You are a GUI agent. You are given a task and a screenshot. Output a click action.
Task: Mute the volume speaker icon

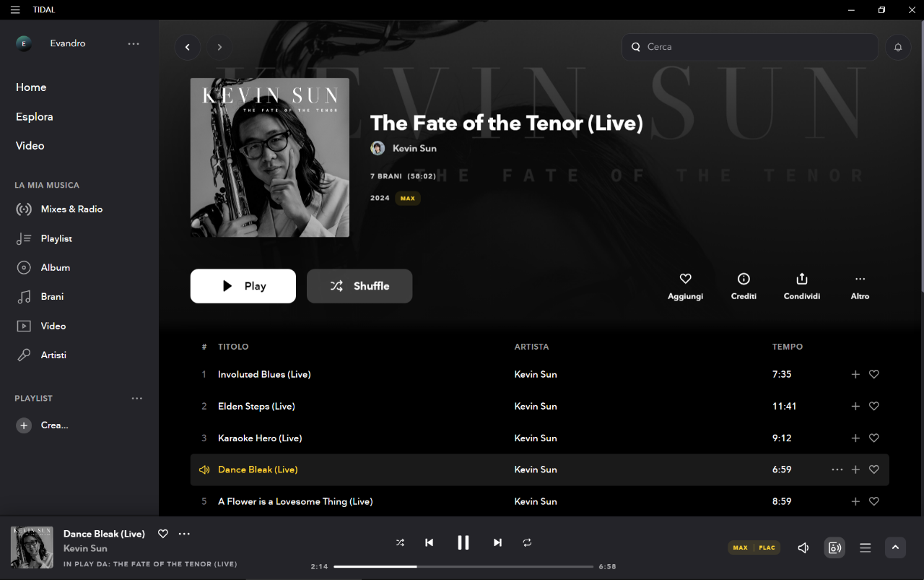click(x=803, y=547)
